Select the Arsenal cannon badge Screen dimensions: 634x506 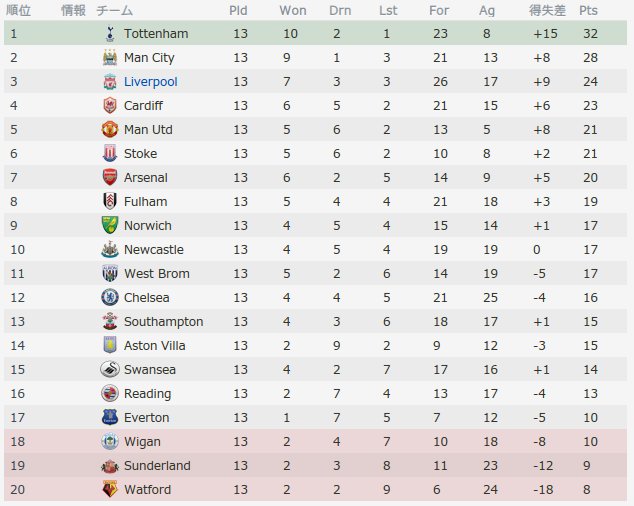110,178
